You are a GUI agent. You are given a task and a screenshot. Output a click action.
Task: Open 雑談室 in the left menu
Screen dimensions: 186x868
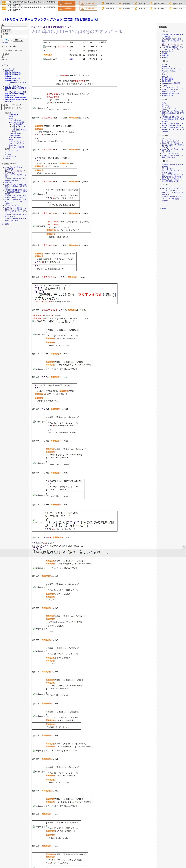point(11,117)
